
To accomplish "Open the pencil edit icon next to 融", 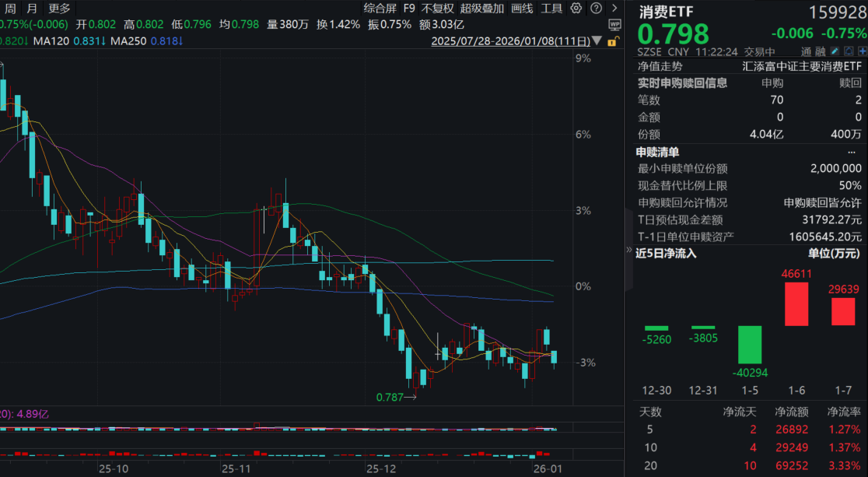I will [x=834, y=51].
